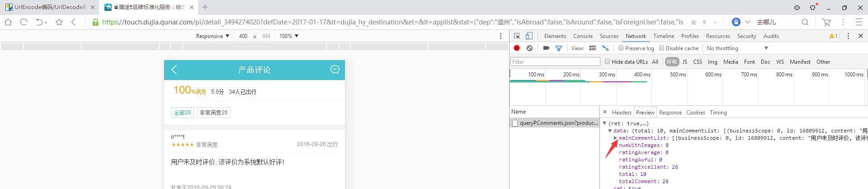
Task: Go to the browser home page
Action: [8, 22]
